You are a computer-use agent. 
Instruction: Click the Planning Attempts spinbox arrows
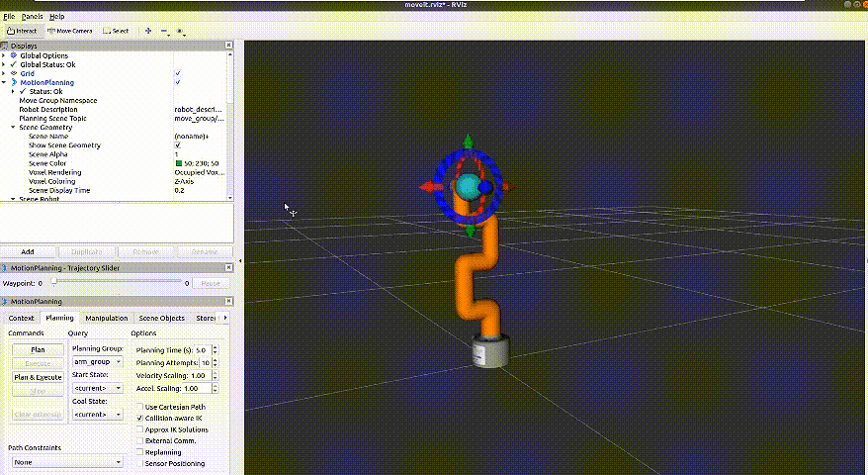215,362
